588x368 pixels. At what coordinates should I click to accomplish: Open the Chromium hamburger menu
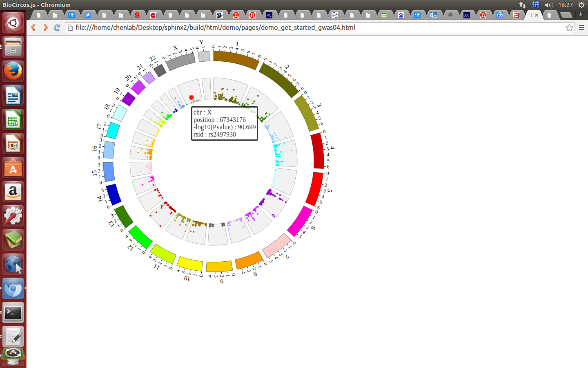(x=581, y=27)
